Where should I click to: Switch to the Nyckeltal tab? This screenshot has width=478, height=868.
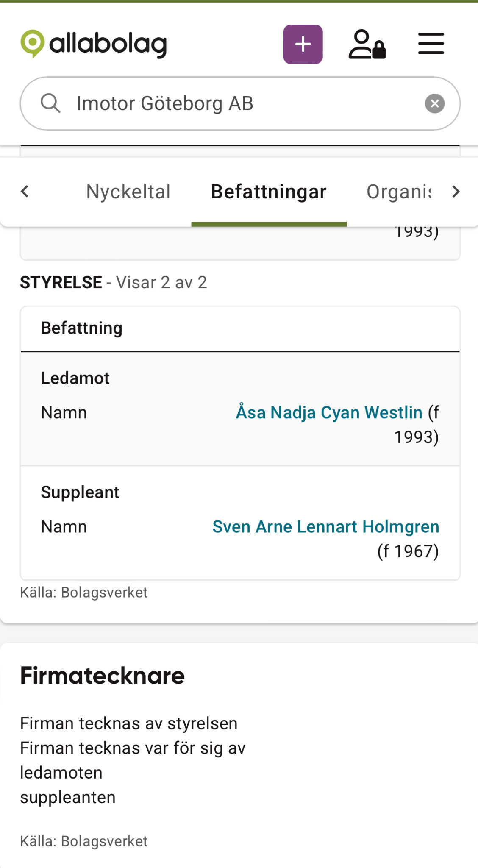click(x=128, y=192)
